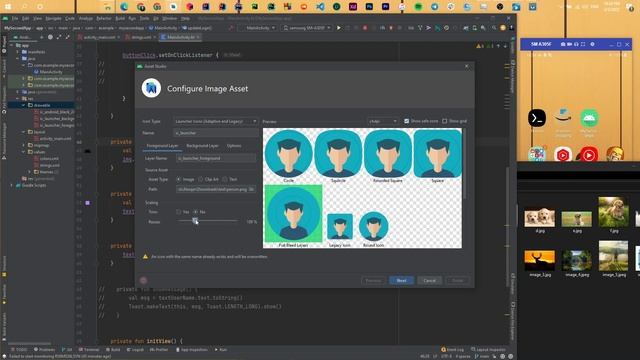Screen dimensions: 640x360
Task: Click the MainActivity file in project tree
Action: [51, 72]
